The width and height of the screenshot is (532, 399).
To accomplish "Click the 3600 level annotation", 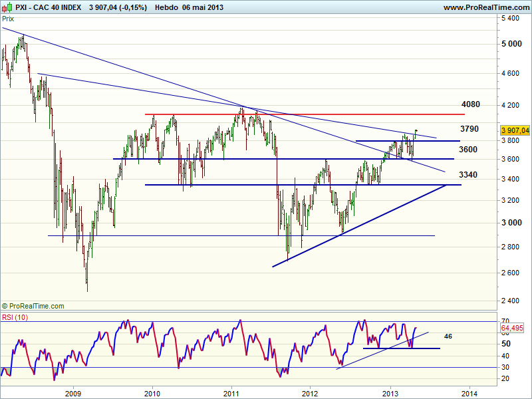I will (x=468, y=150).
